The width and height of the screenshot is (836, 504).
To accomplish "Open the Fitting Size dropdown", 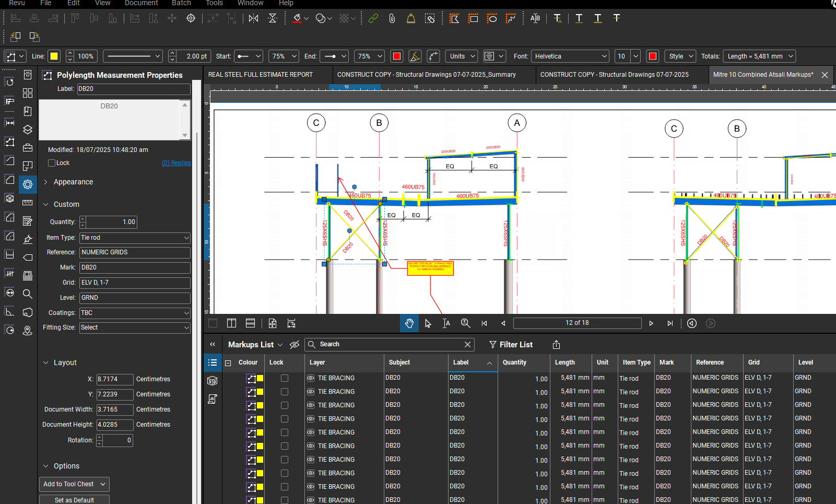I will (x=135, y=327).
